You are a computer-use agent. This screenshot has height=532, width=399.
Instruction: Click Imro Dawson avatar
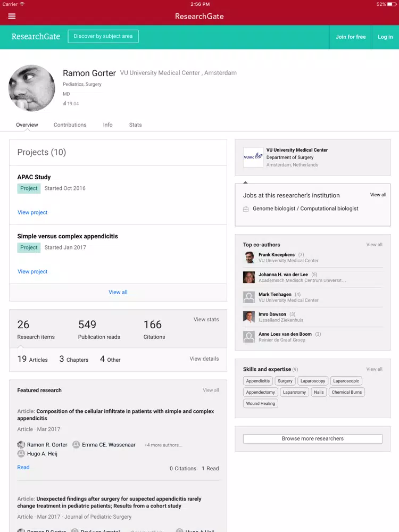click(249, 317)
